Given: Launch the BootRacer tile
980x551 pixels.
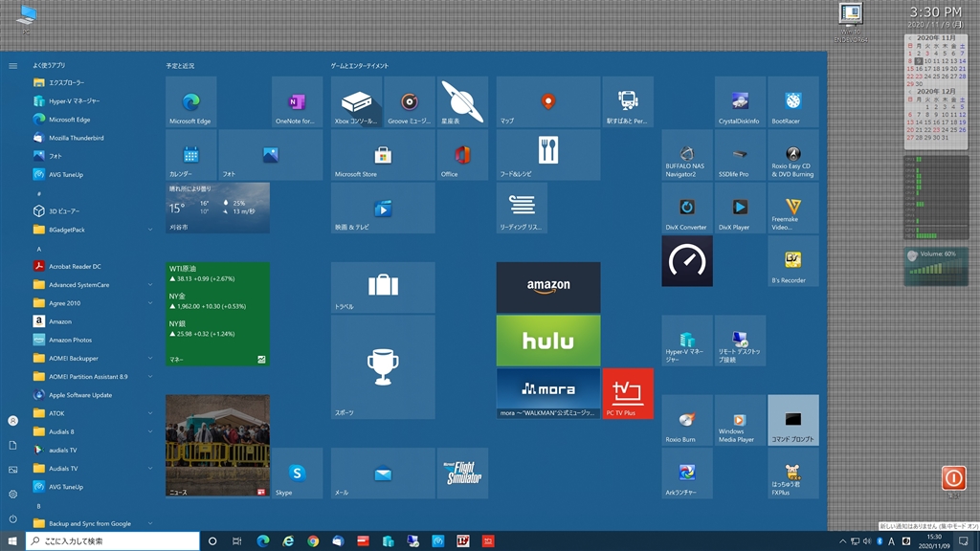Looking at the screenshot, I should pyautogui.click(x=793, y=101).
